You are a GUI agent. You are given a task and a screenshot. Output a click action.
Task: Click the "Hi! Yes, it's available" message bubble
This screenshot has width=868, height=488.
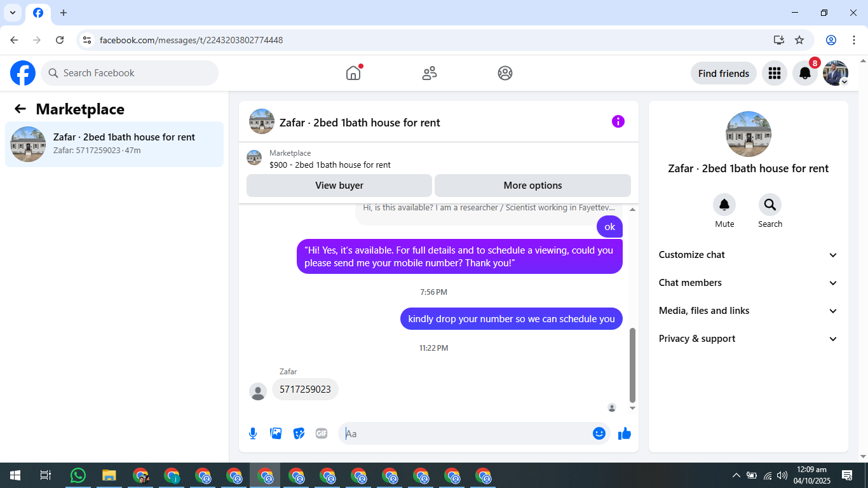click(x=459, y=257)
